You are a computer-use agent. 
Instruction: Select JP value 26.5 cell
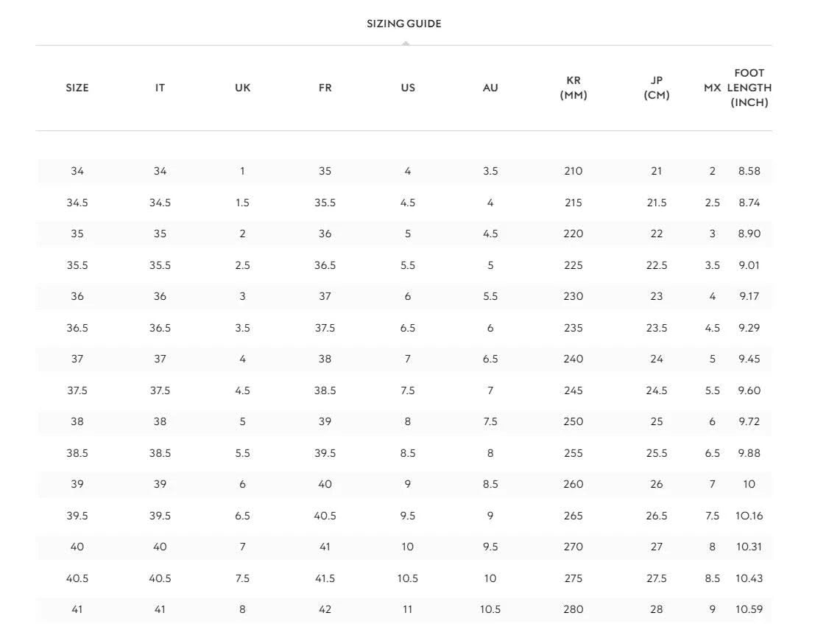[x=656, y=516]
